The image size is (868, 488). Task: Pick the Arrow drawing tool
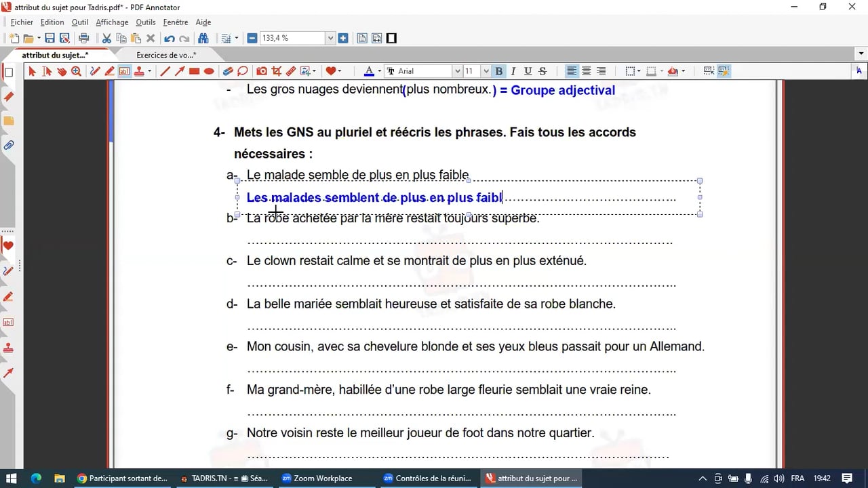[180, 71]
